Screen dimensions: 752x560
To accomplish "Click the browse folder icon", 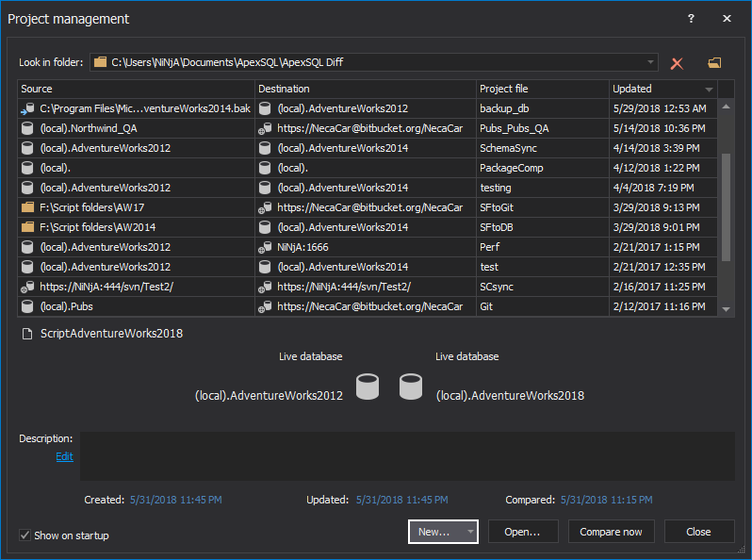I will click(714, 63).
